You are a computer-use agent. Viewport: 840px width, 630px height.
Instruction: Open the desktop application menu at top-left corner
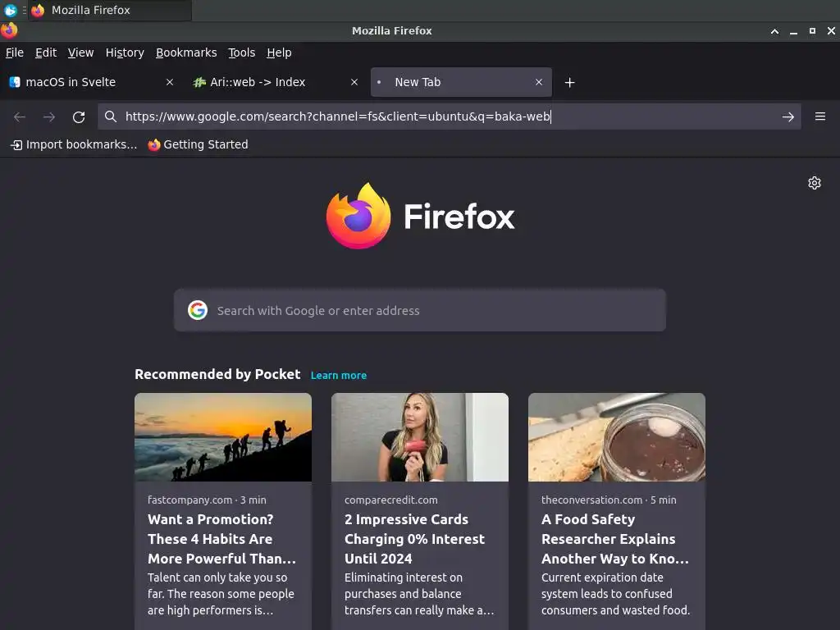[x=10, y=10]
